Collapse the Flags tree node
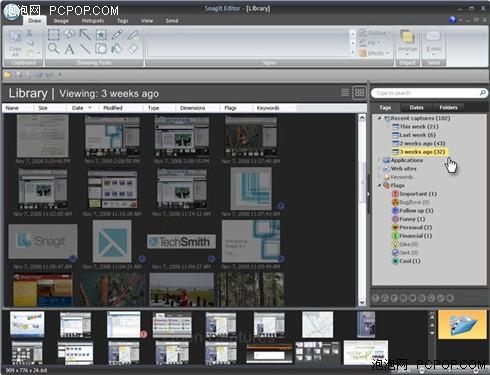Image resolution: width=490 pixels, height=375 pixels. coord(379,185)
